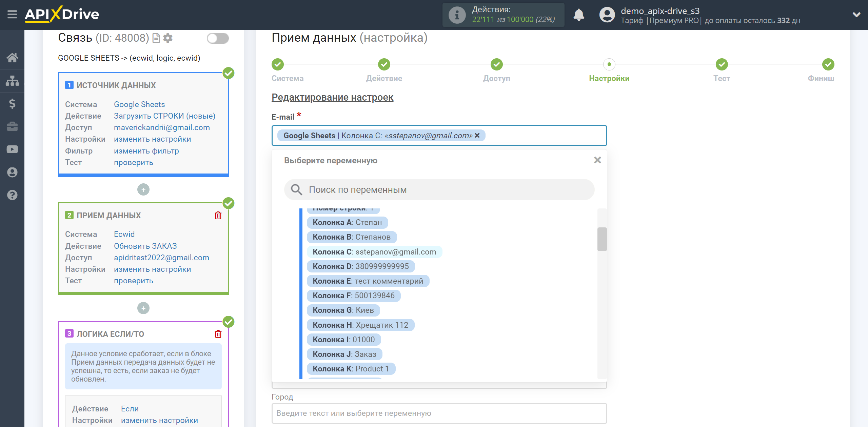The height and width of the screenshot is (427, 868).
Task: Click the user avatar icon
Action: pos(607,15)
